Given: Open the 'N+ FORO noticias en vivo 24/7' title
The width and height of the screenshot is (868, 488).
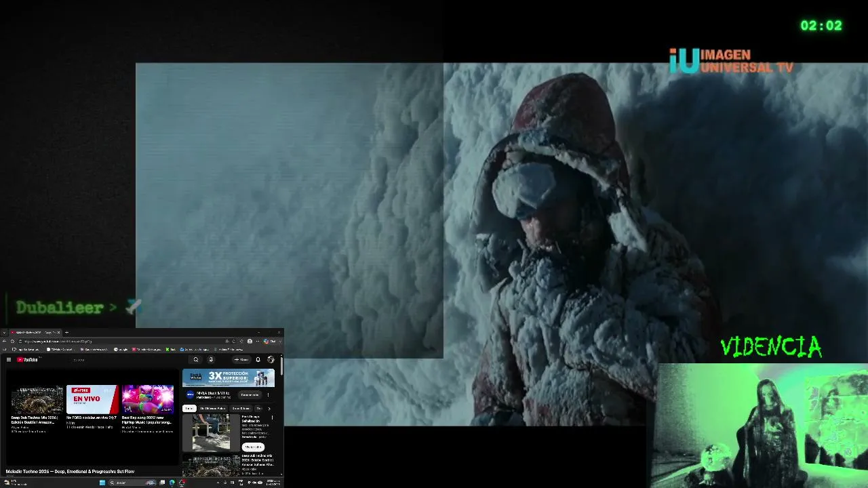Looking at the screenshot, I should tap(92, 418).
